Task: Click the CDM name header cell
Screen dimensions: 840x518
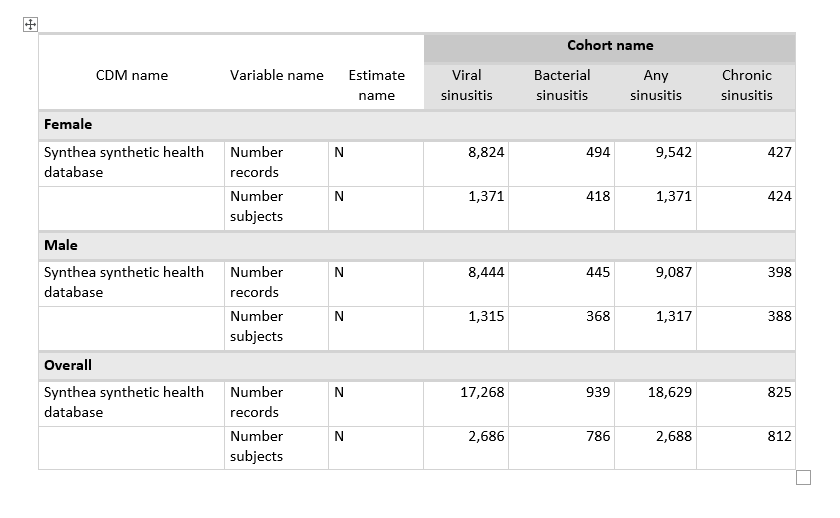Action: 131,75
